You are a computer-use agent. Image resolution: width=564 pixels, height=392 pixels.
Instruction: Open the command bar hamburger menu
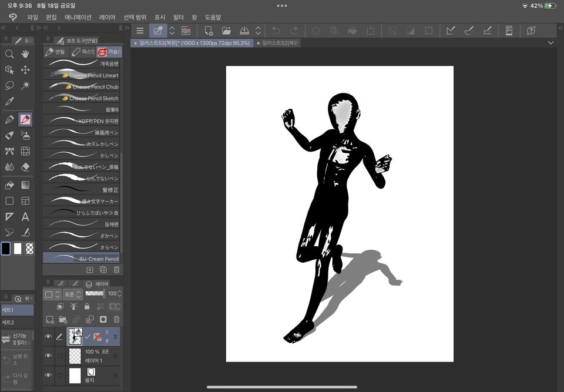coord(140,31)
